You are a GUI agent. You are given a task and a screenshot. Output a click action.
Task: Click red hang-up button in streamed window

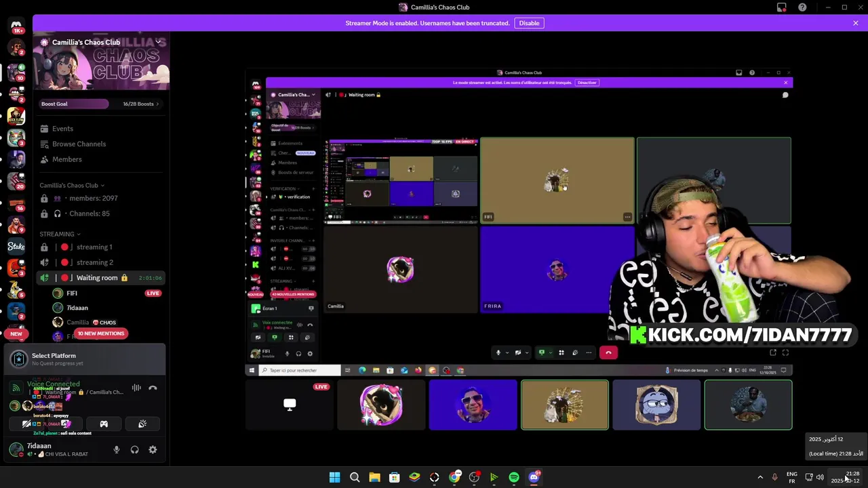tap(608, 352)
